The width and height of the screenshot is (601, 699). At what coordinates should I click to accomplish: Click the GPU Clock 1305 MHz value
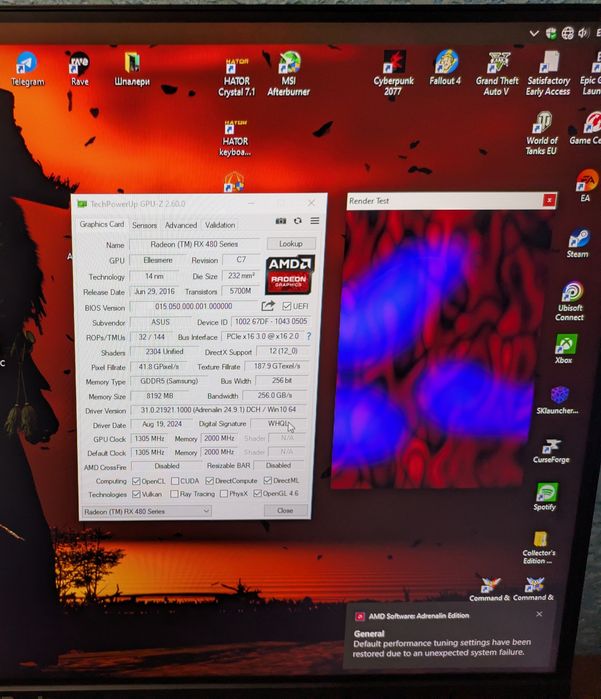150,439
